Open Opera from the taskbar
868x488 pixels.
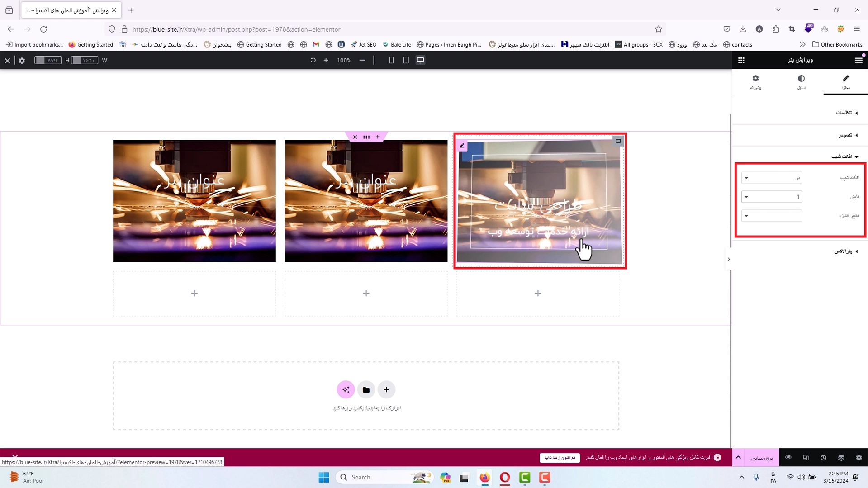505,477
